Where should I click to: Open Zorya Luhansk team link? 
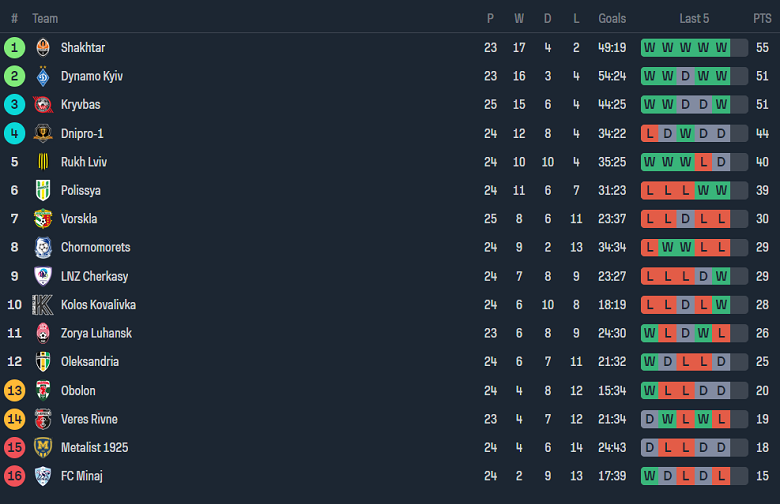pos(96,333)
